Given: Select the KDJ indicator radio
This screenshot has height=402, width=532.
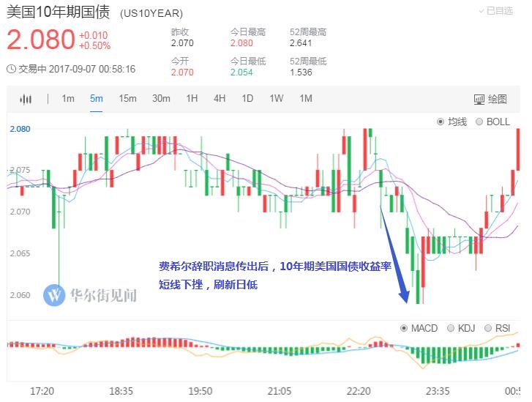Looking at the screenshot, I should 451,328.
